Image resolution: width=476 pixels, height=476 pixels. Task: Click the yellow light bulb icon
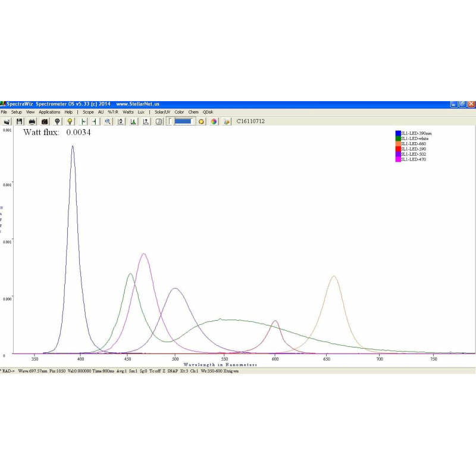point(70,121)
